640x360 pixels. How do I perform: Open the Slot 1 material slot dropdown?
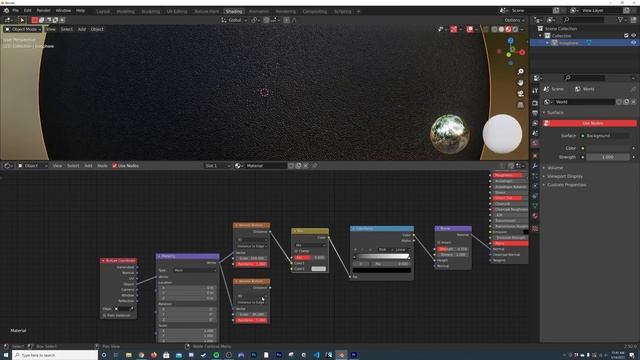coord(218,166)
